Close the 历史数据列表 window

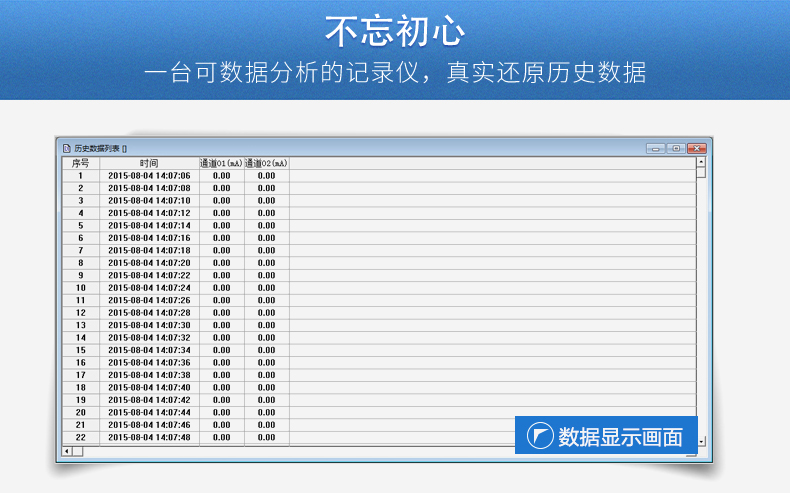697,148
